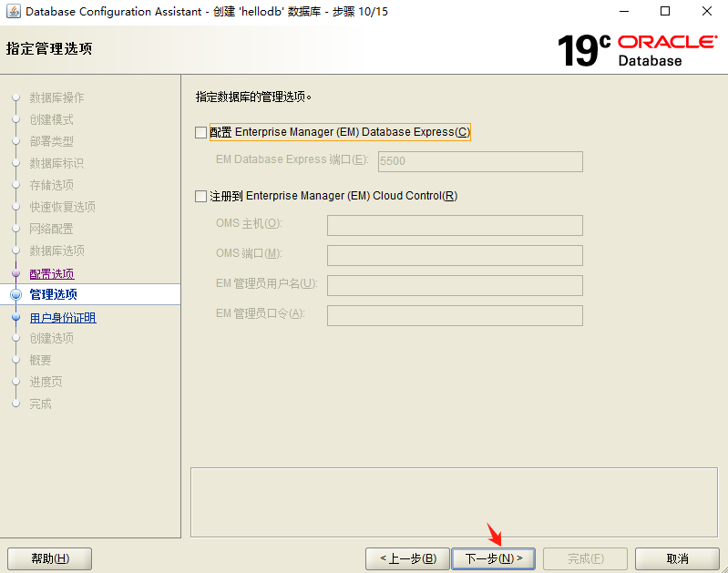The height and width of the screenshot is (573, 728).
Task: Click the 管理选项 step bullet icon
Action: (15, 294)
